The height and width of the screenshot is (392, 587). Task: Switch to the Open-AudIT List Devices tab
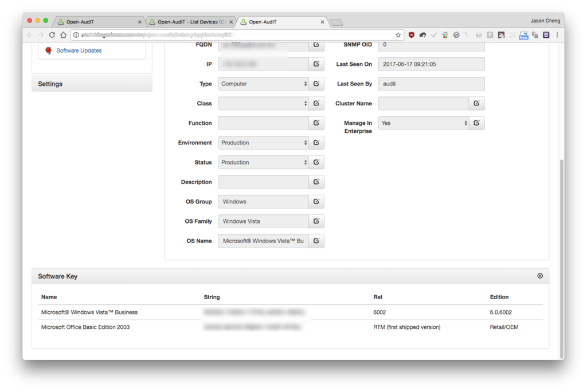pos(190,22)
